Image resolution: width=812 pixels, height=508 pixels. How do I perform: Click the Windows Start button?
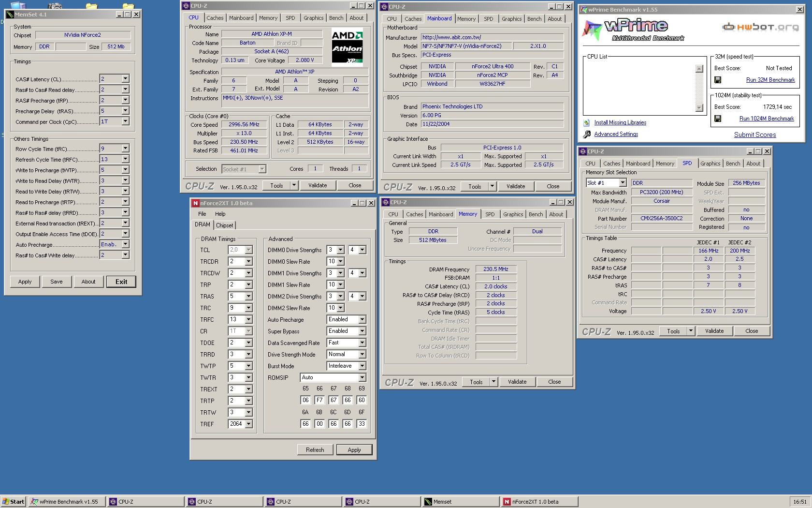click(x=13, y=502)
